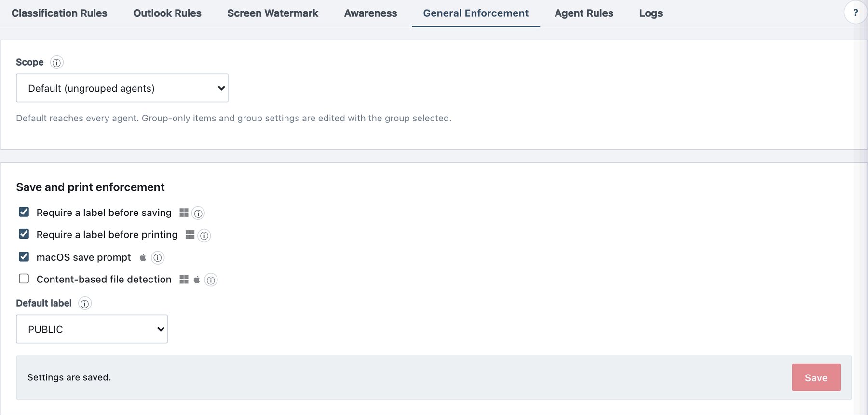View the Logs tab

pos(651,13)
